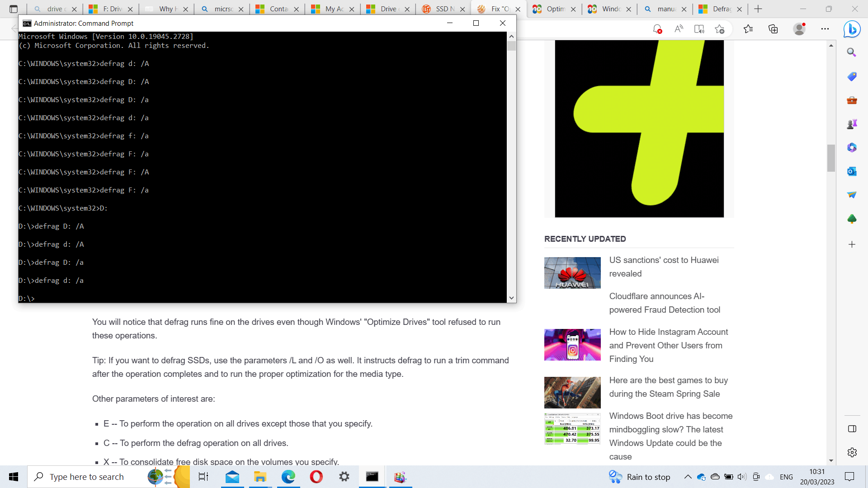Viewport: 868px width, 488px height.
Task: Open the tab actions menu button
Action: pyautogui.click(x=14, y=9)
